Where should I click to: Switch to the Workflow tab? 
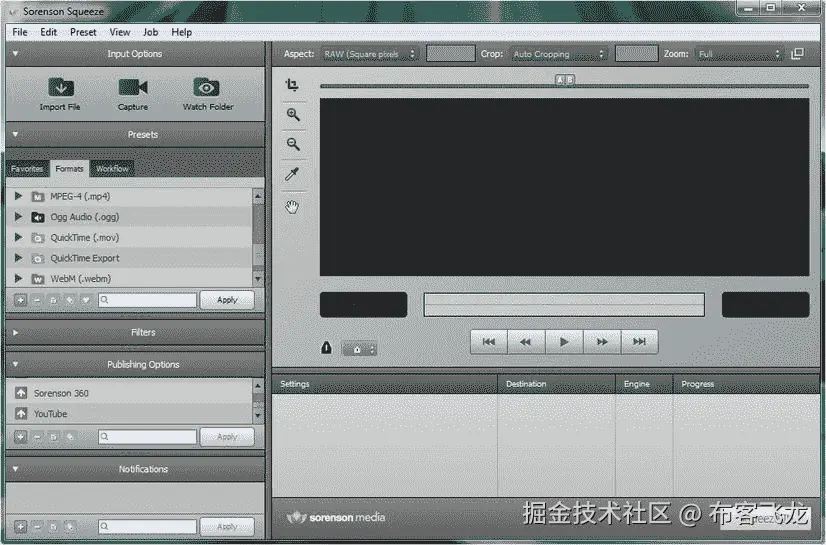click(112, 169)
